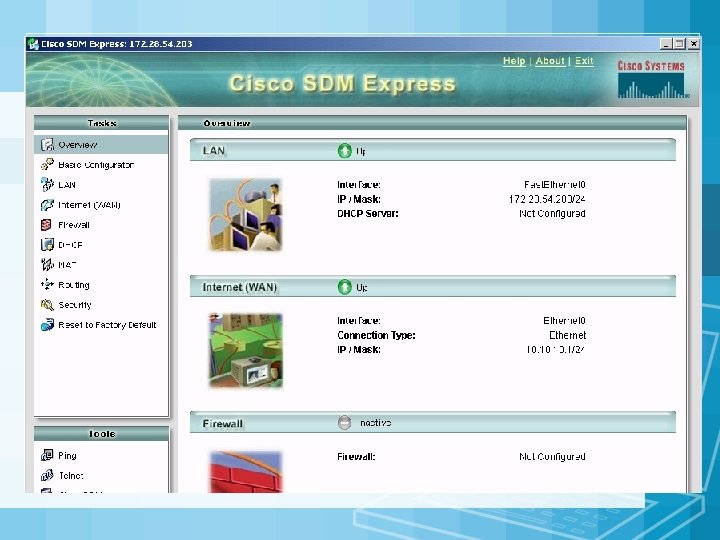Viewport: 720px width, 540px height.
Task: Click the LAN office workers illustration
Action: click(x=245, y=215)
